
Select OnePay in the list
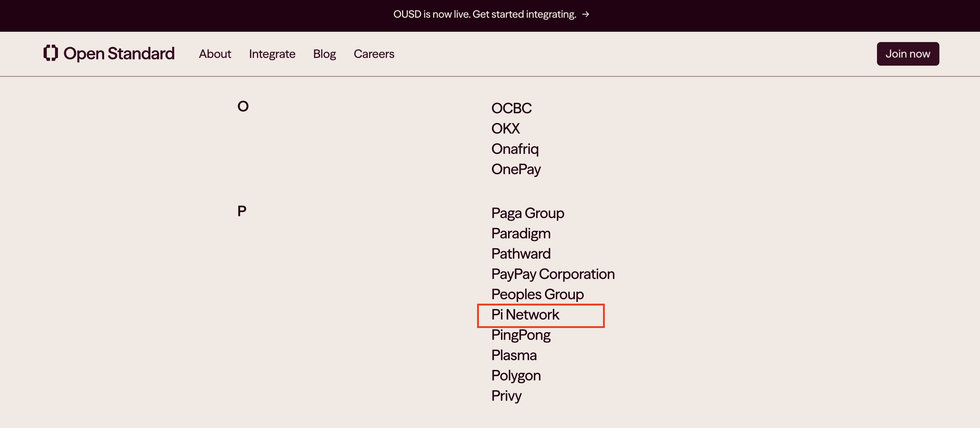(x=516, y=169)
